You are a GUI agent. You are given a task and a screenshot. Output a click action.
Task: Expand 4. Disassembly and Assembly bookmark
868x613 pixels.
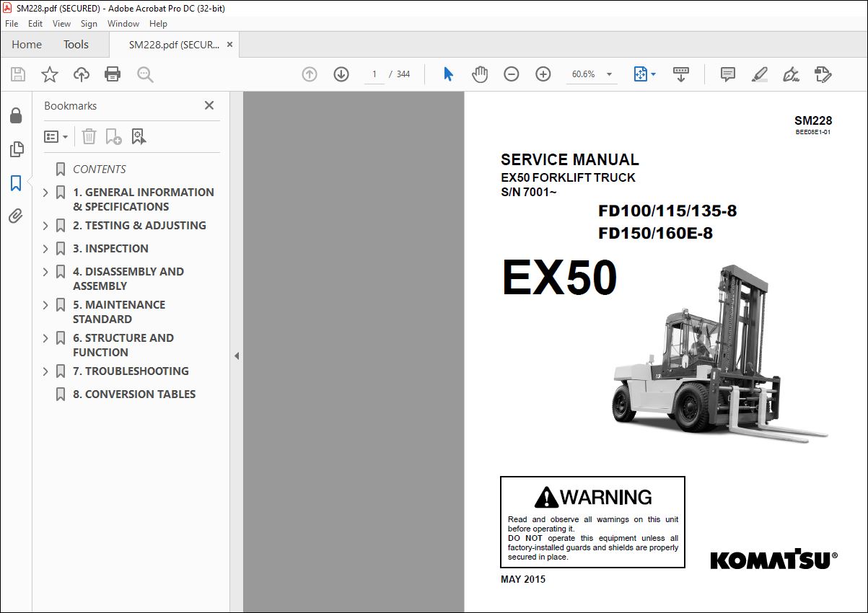pos(45,272)
